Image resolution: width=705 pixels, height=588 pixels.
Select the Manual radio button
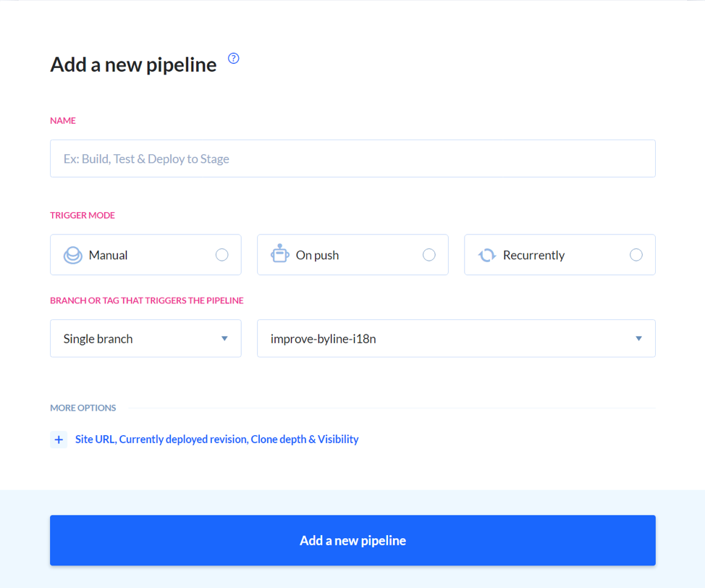221,255
